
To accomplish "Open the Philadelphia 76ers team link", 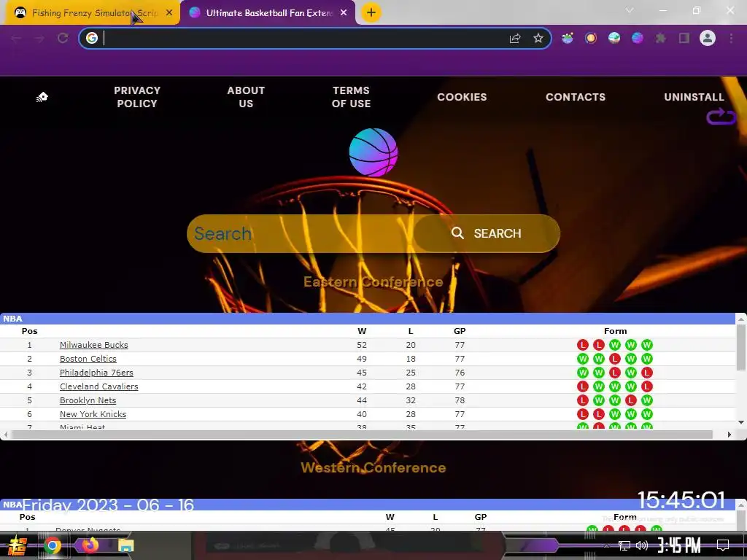I will point(96,373).
